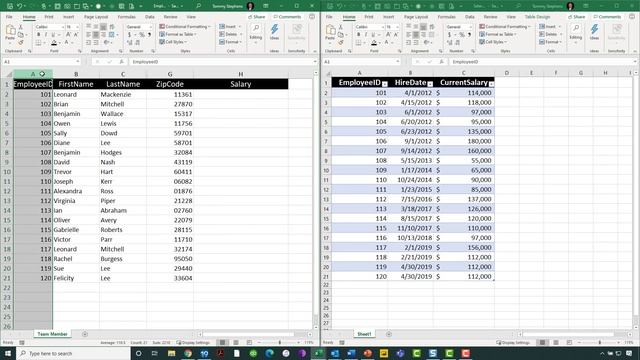
Task: Toggle Underline in the right Excel window
Action: [x=373, y=35]
